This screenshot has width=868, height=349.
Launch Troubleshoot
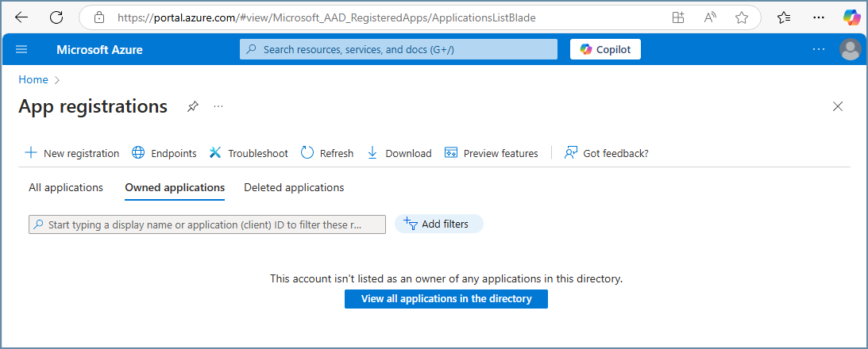tap(249, 153)
